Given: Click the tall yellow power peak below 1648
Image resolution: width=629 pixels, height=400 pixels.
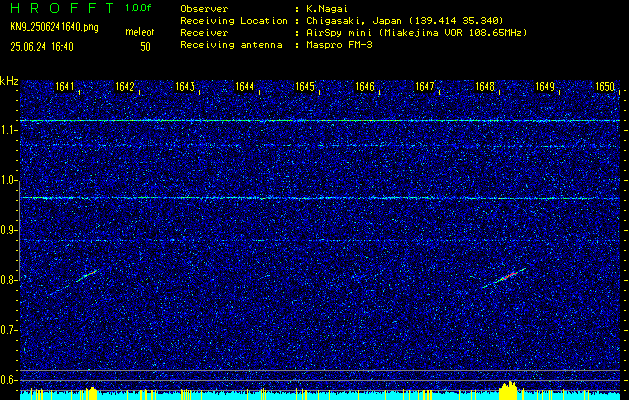Looking at the screenshot, I should (508, 390).
